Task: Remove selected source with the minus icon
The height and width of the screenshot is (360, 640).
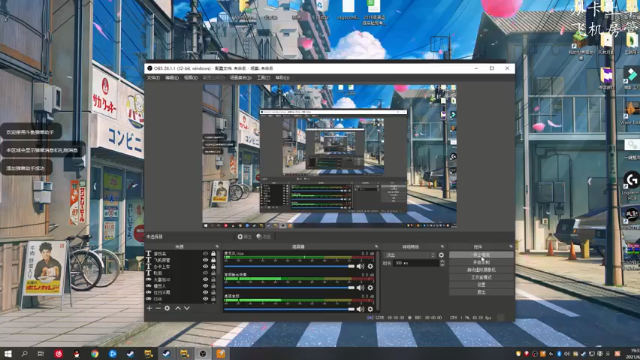Action: tap(158, 309)
